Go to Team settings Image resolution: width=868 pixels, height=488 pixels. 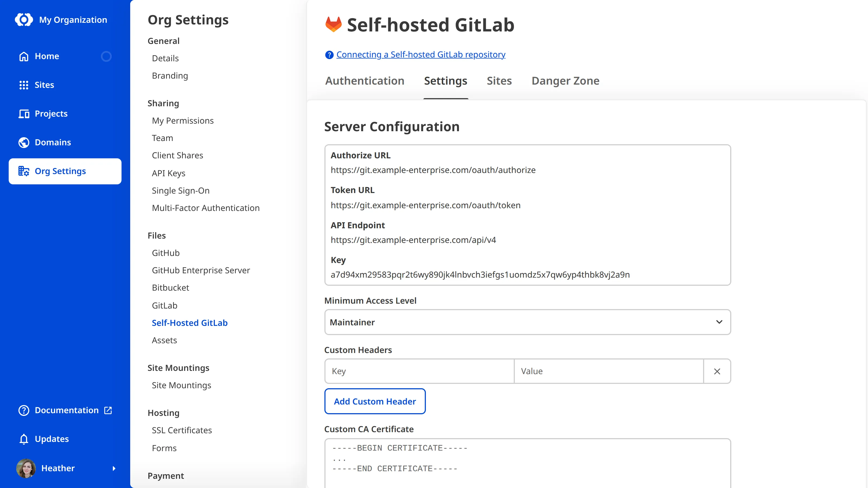pyautogui.click(x=162, y=138)
